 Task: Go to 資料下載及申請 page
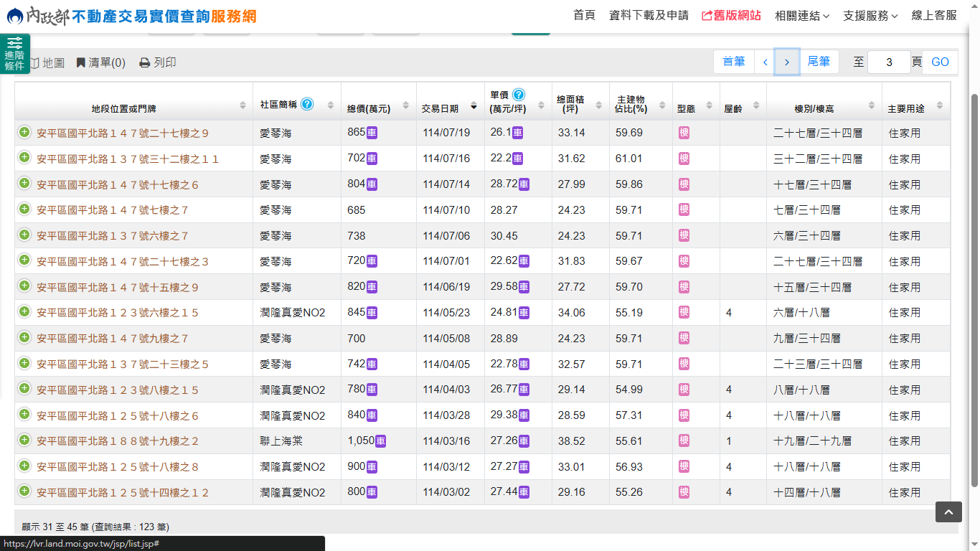click(649, 16)
